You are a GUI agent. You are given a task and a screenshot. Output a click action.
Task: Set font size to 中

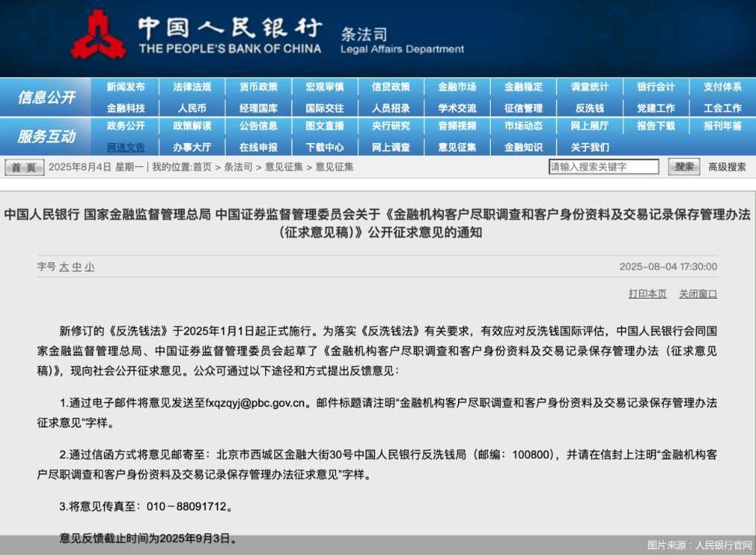[77, 267]
